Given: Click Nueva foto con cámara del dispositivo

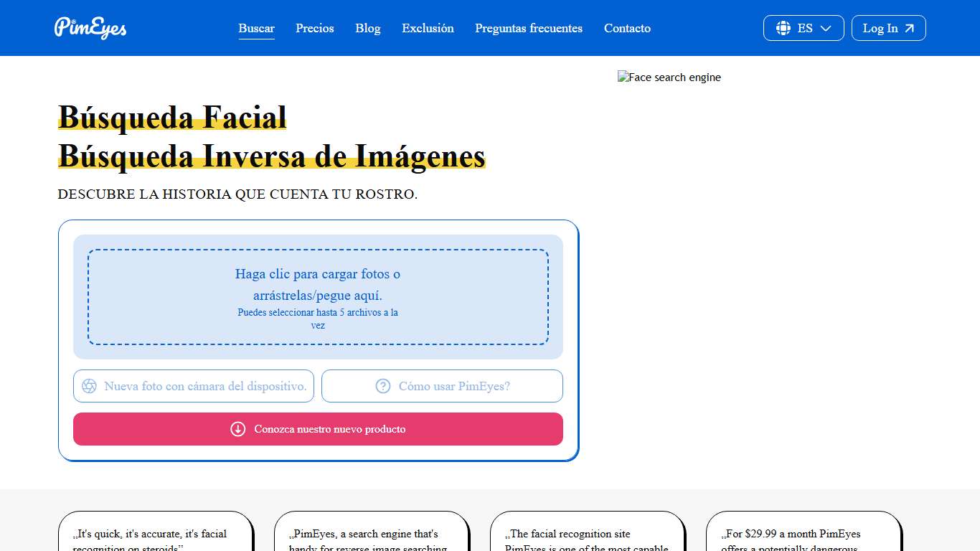Looking at the screenshot, I should coord(193,386).
